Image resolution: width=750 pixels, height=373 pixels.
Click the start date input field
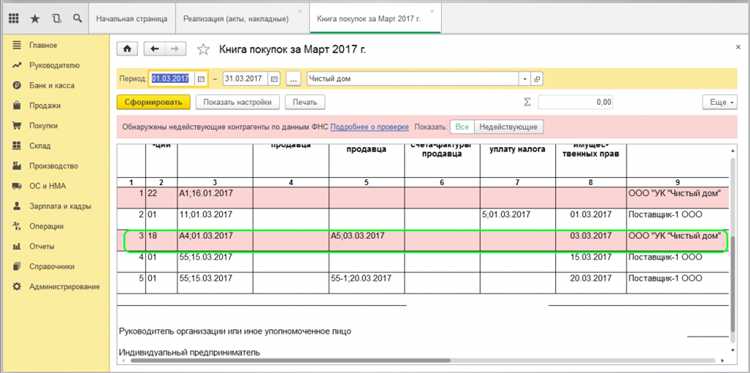click(172, 79)
